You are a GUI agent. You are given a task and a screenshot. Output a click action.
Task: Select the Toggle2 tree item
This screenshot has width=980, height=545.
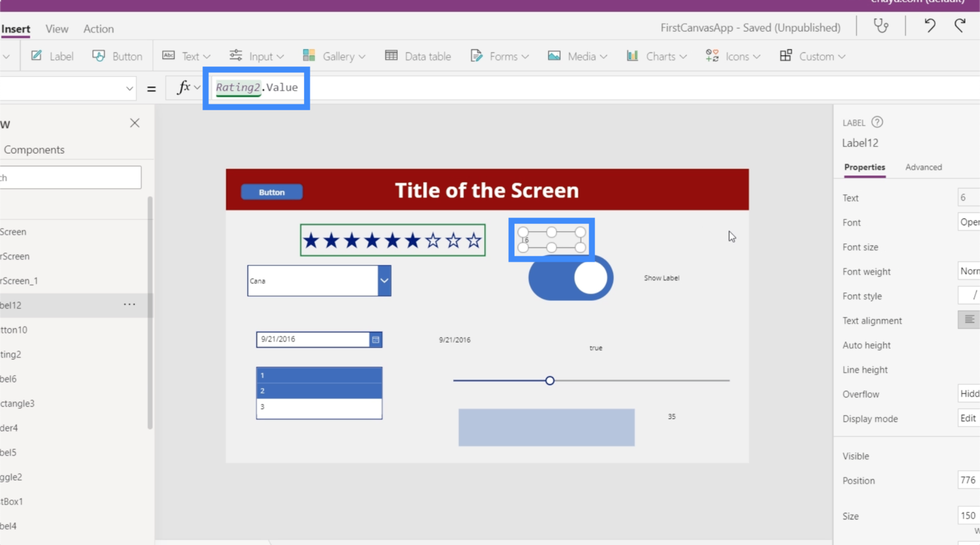73,477
